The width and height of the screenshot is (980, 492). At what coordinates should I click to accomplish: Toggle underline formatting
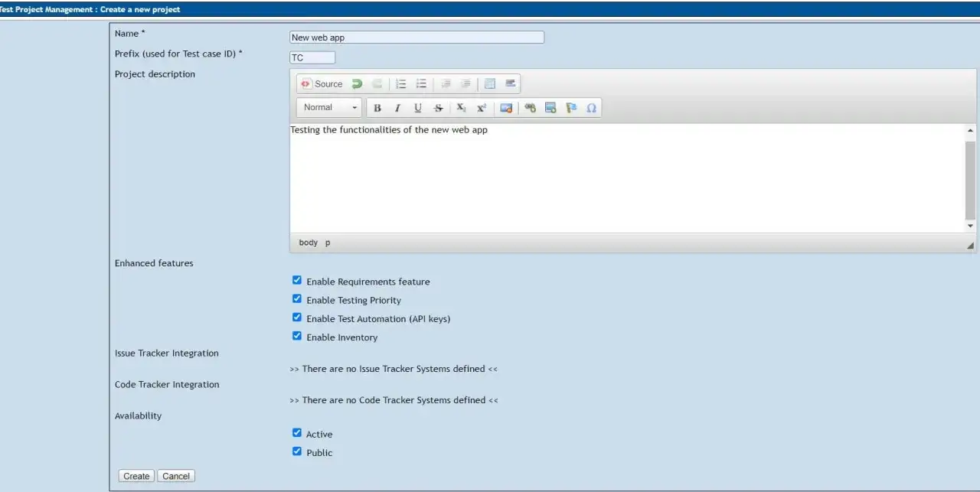[417, 108]
